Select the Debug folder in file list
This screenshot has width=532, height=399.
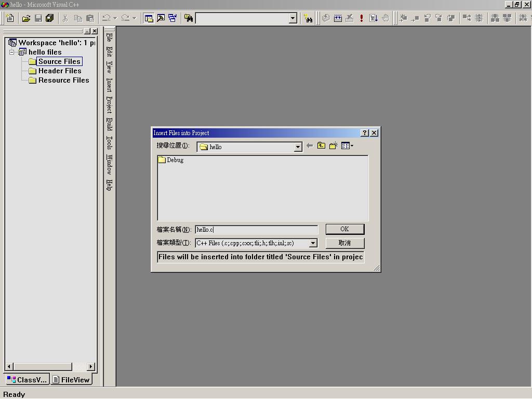pyautogui.click(x=171, y=160)
